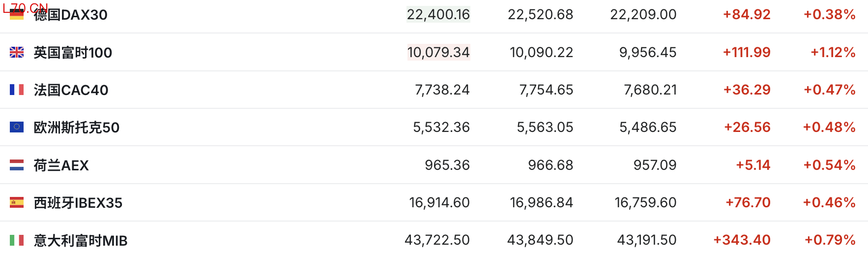The height and width of the screenshot is (257, 868).
Task: Open the 欧洲斯托克50 index page
Action: pyautogui.click(x=76, y=128)
